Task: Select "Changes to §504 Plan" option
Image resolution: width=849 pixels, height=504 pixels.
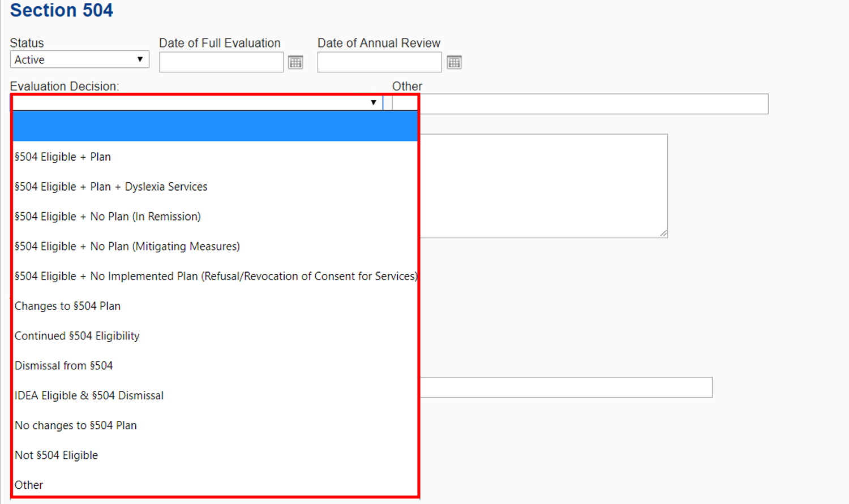Action: coord(67,306)
